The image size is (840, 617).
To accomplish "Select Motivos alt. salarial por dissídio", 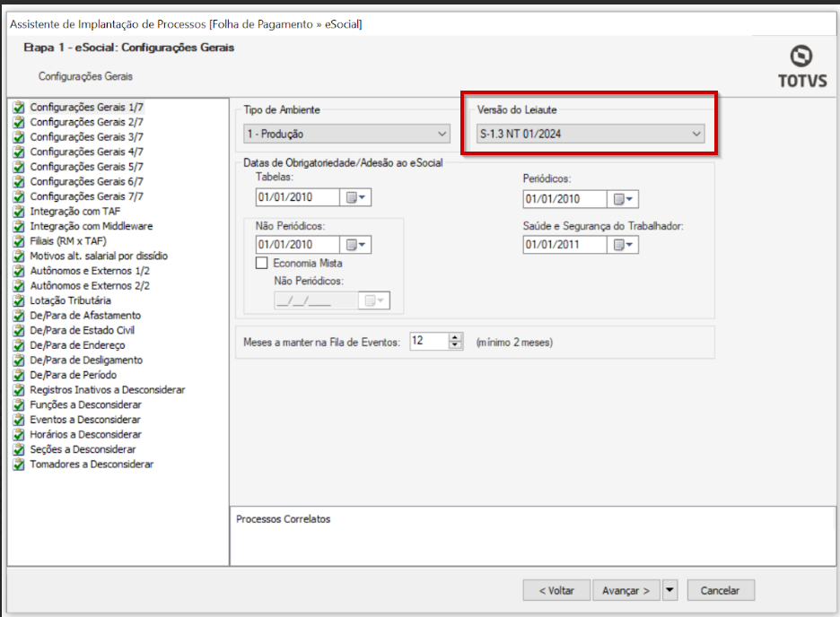I will (x=99, y=256).
